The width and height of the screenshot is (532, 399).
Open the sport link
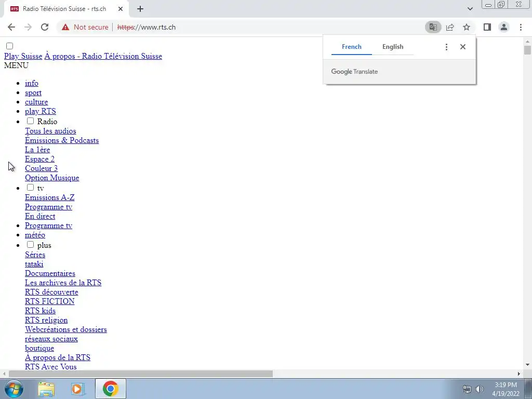(x=33, y=92)
